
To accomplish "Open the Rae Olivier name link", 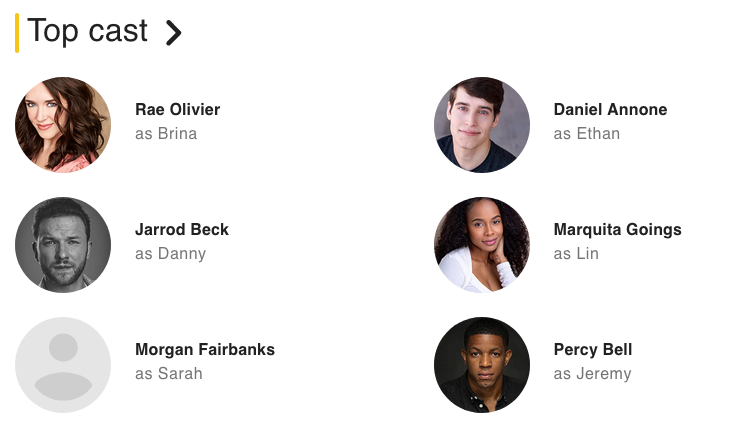I will pos(177,110).
